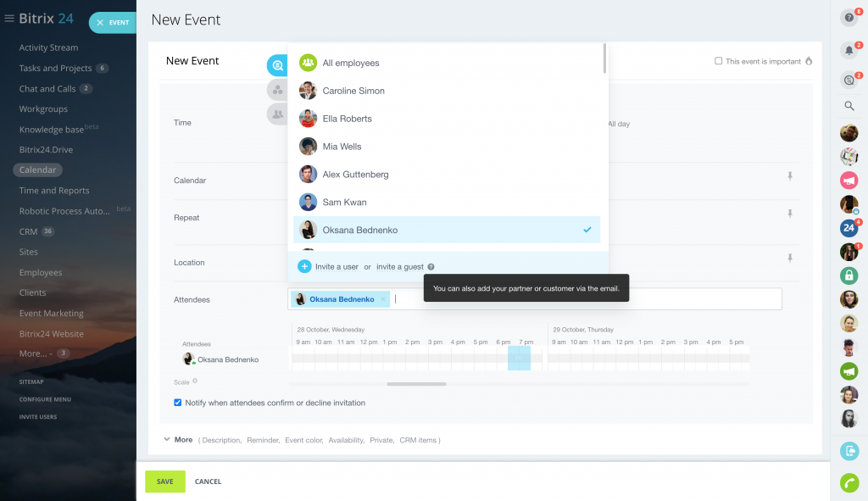Toggle the hamburger menu beside Bitrix 24
Viewport: 868px width, 501px height.
click(9, 19)
